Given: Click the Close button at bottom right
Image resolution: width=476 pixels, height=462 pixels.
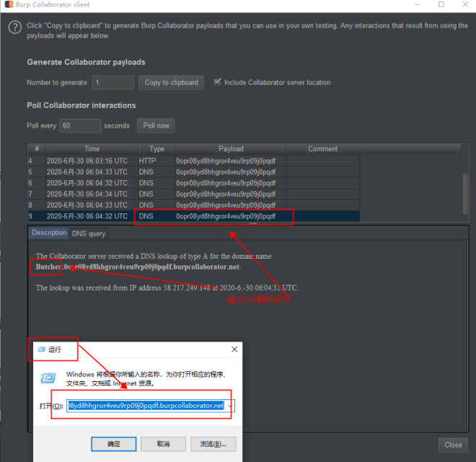Looking at the screenshot, I should tap(453, 445).
